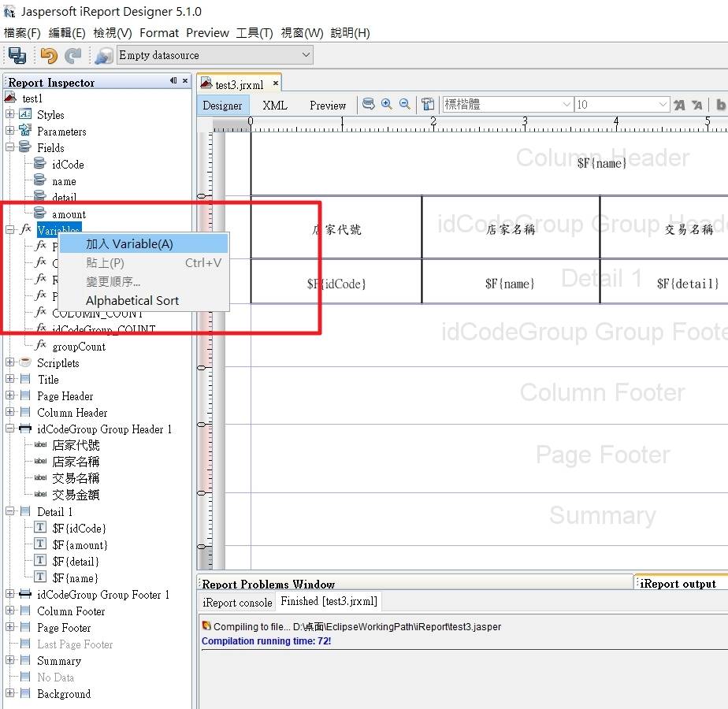This screenshot has width=728, height=709.
Task: Switch to Finished [test3.jrxml] output tab
Action: [329, 602]
